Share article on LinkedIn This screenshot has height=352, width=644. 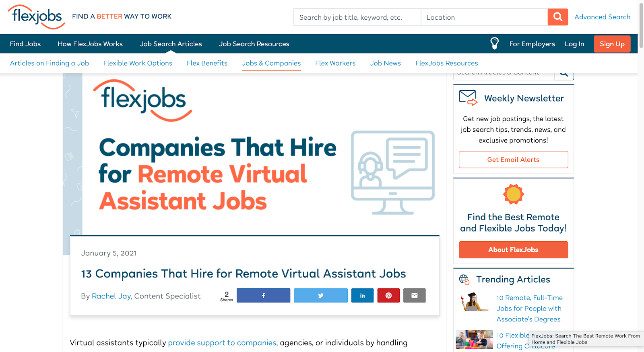coord(362,296)
